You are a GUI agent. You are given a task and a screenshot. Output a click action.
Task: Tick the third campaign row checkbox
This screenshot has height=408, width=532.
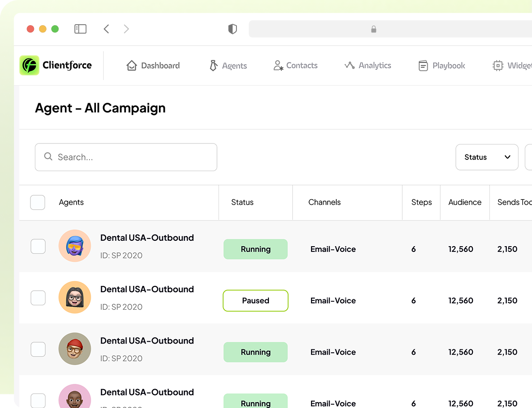click(38, 349)
